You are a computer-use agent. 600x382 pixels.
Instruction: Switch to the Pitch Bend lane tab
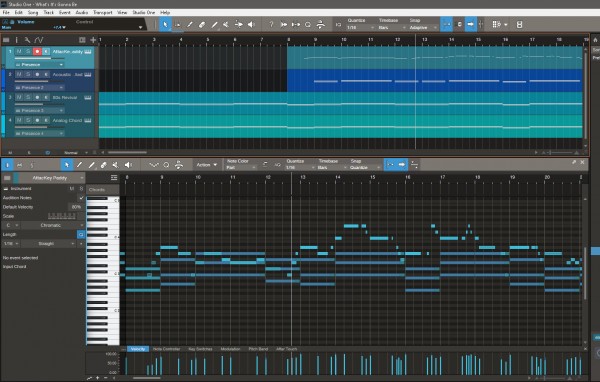(x=258, y=349)
